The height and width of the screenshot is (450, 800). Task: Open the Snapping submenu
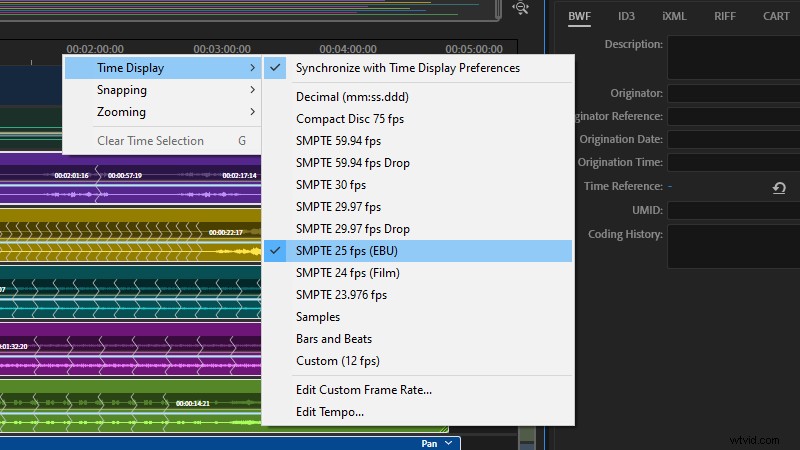(163, 90)
